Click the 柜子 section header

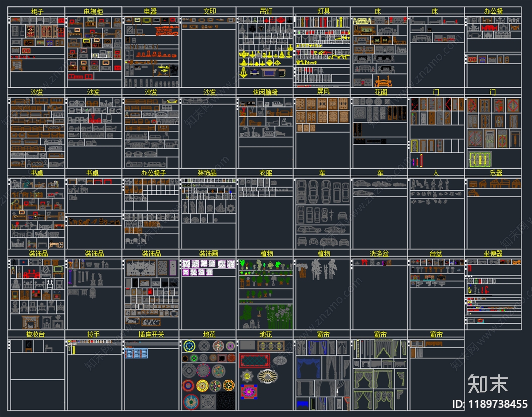(x=37, y=11)
